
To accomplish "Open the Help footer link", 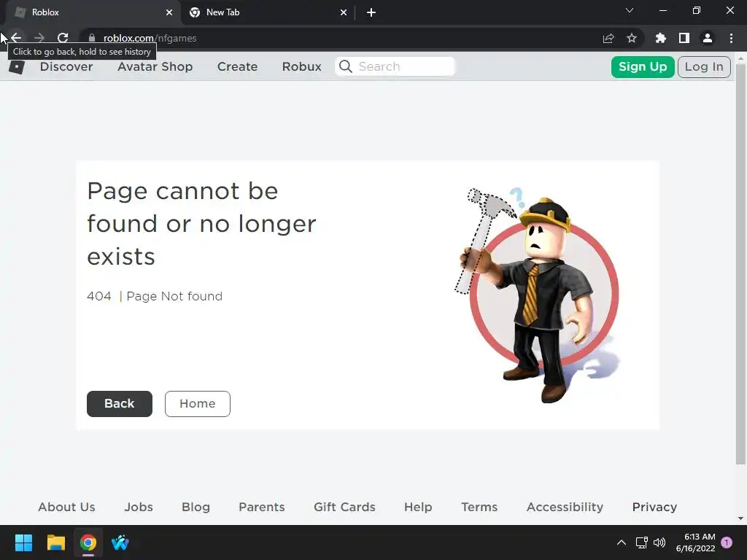I will pos(418,507).
